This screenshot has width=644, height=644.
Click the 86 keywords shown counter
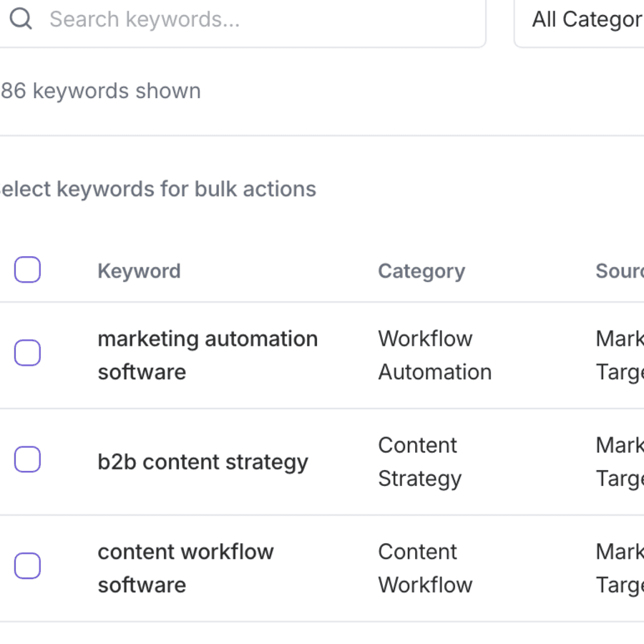click(100, 91)
